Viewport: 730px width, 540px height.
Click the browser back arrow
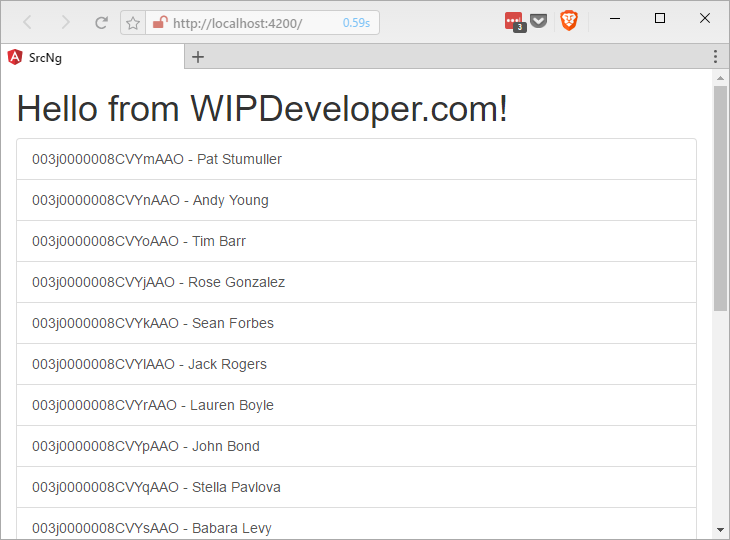point(28,22)
